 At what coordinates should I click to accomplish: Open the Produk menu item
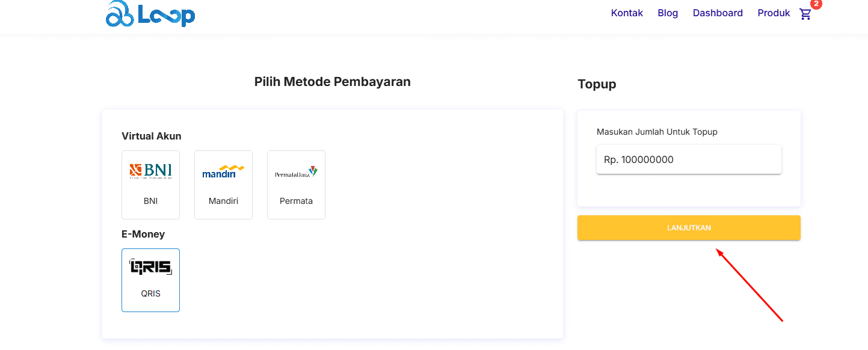pyautogui.click(x=774, y=13)
